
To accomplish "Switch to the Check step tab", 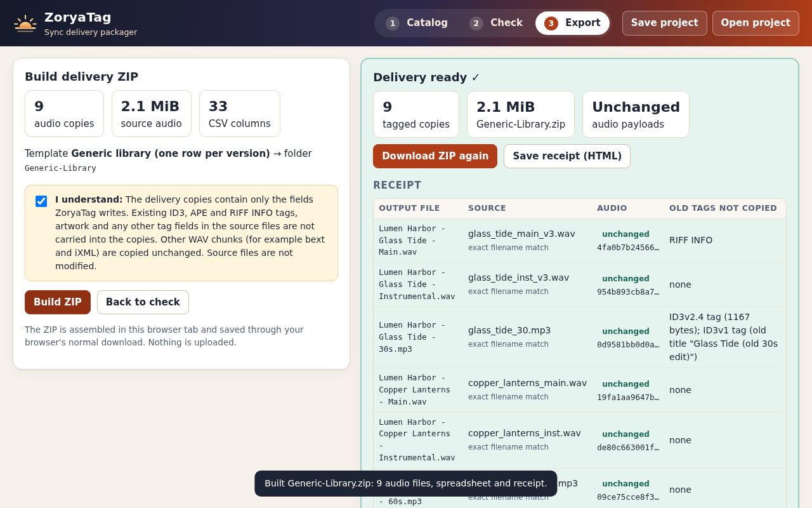I will click(496, 23).
